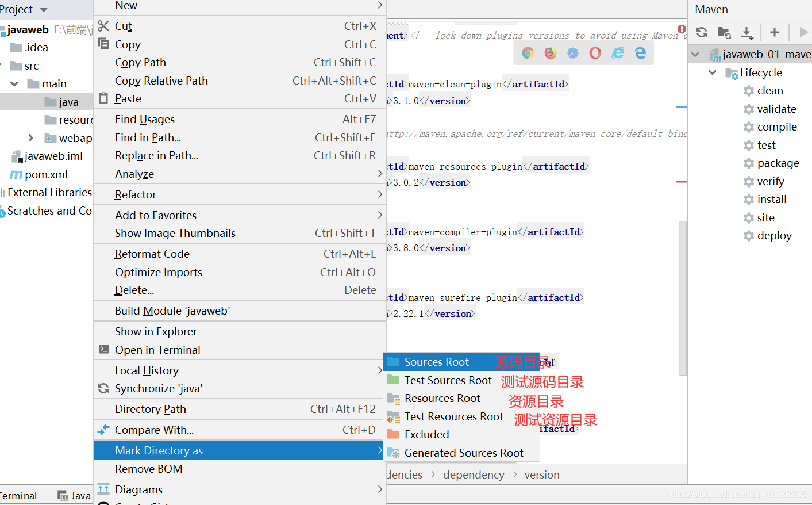The height and width of the screenshot is (505, 812).
Task: Open the New submenu
Action: click(x=240, y=6)
